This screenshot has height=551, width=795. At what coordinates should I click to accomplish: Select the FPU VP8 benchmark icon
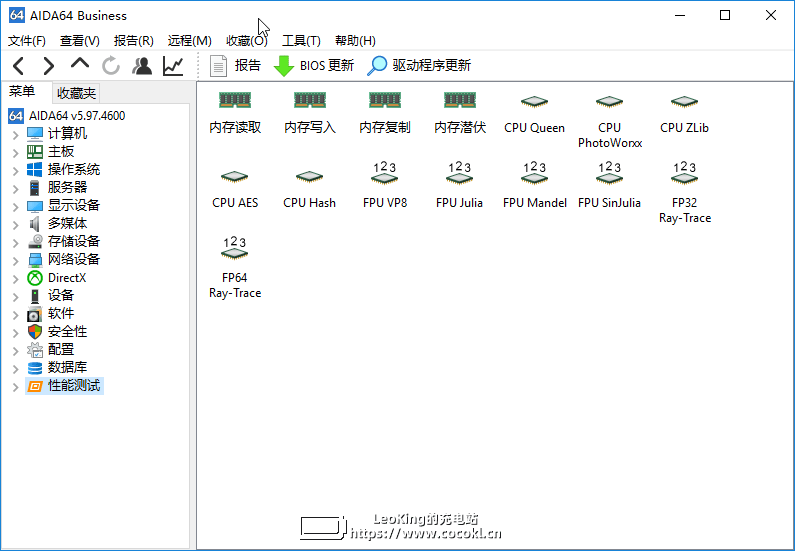coord(385,173)
